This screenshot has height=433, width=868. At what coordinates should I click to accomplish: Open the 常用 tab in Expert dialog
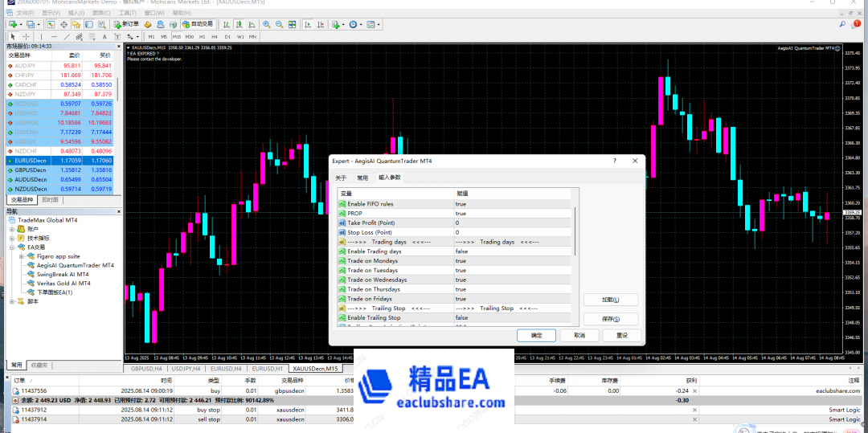tap(362, 178)
